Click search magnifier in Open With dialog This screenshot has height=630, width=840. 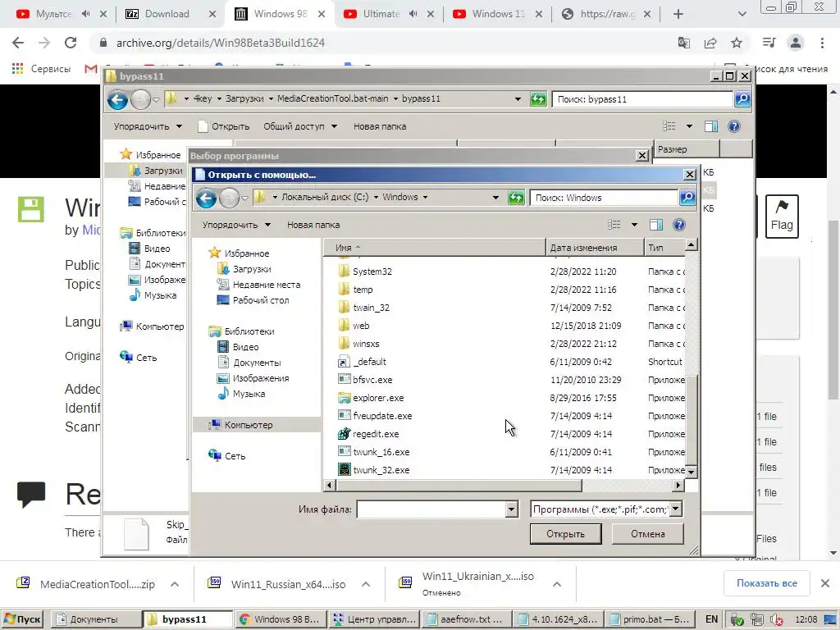(687, 198)
